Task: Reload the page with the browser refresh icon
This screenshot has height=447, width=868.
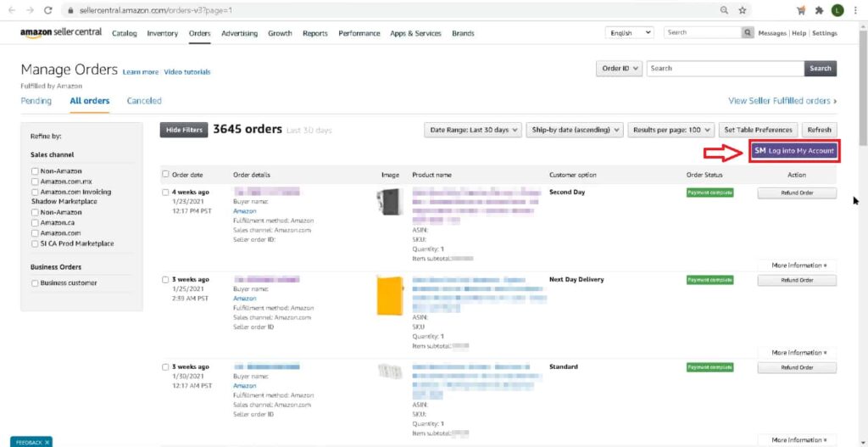Action: (x=48, y=10)
